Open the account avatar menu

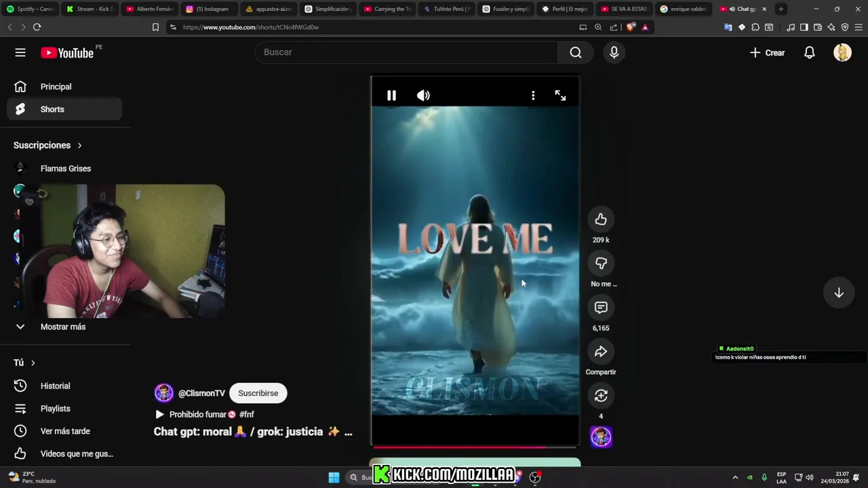click(x=842, y=52)
